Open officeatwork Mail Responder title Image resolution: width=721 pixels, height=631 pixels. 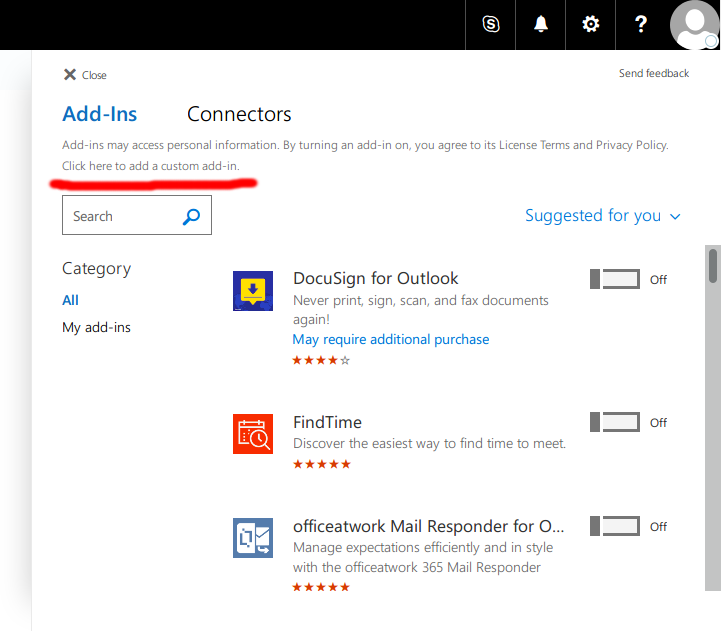429,526
